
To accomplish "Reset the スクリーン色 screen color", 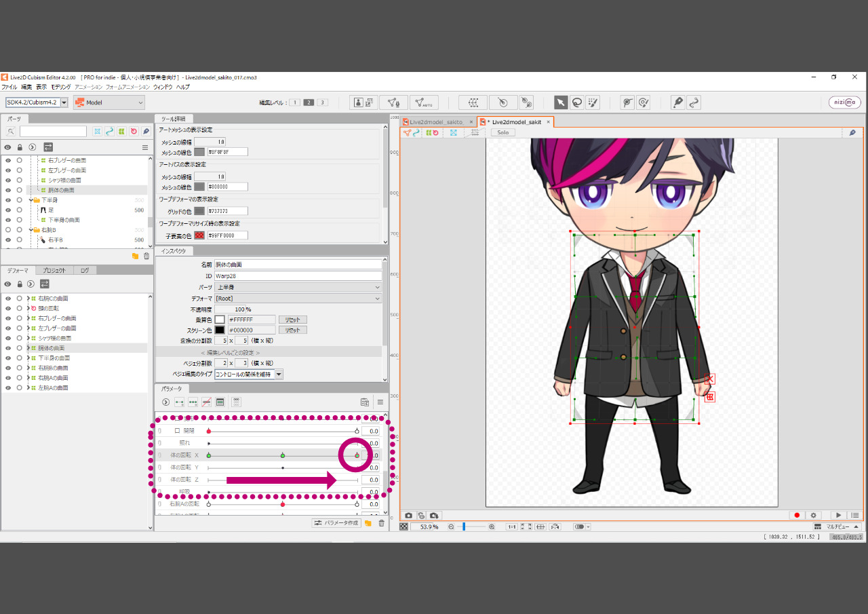I will coord(293,330).
